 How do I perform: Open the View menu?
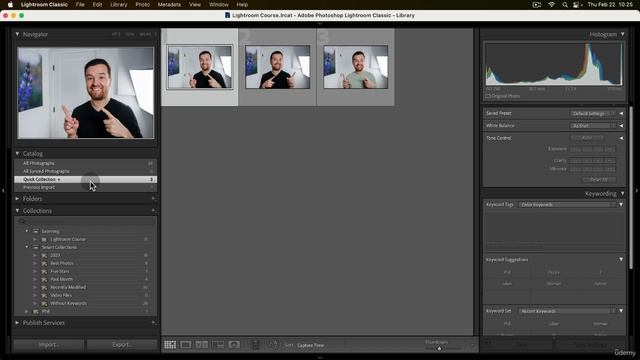point(195,5)
